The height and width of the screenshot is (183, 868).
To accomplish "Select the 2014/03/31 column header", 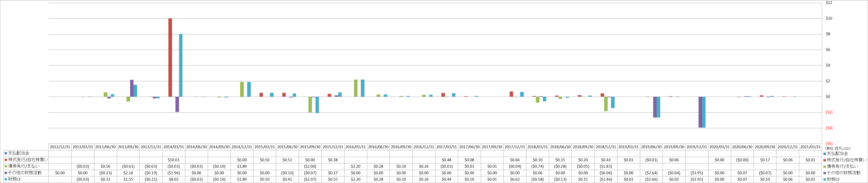I will tap(174, 147).
